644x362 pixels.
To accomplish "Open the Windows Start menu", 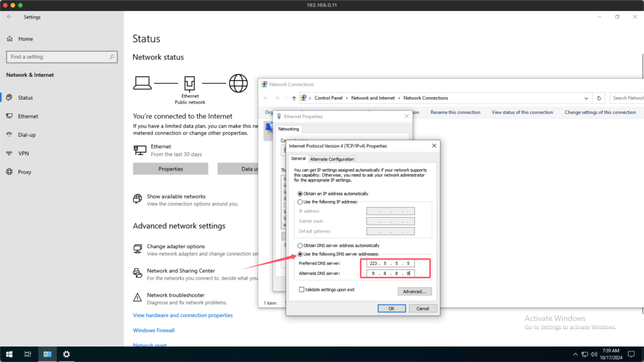I will coord(9,354).
